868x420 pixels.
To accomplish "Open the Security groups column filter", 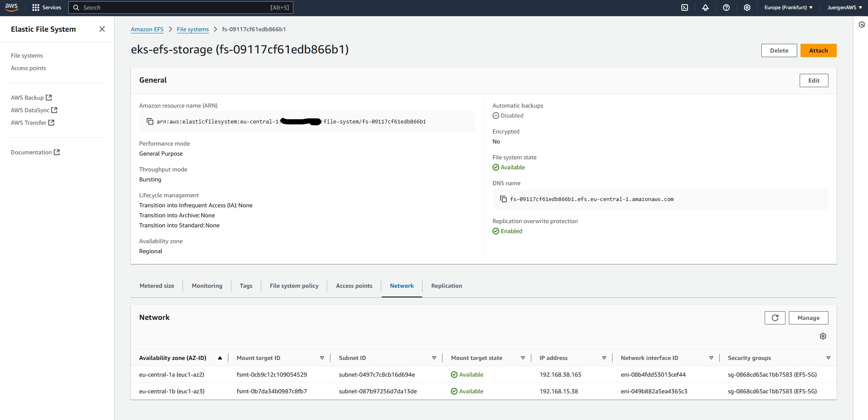I will 828,358.
